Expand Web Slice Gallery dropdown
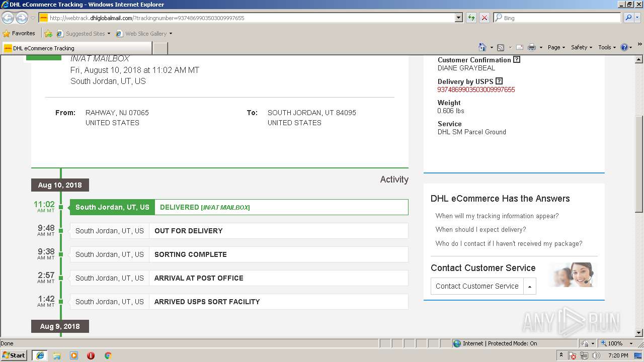This screenshot has height=362, width=644. tap(171, 34)
